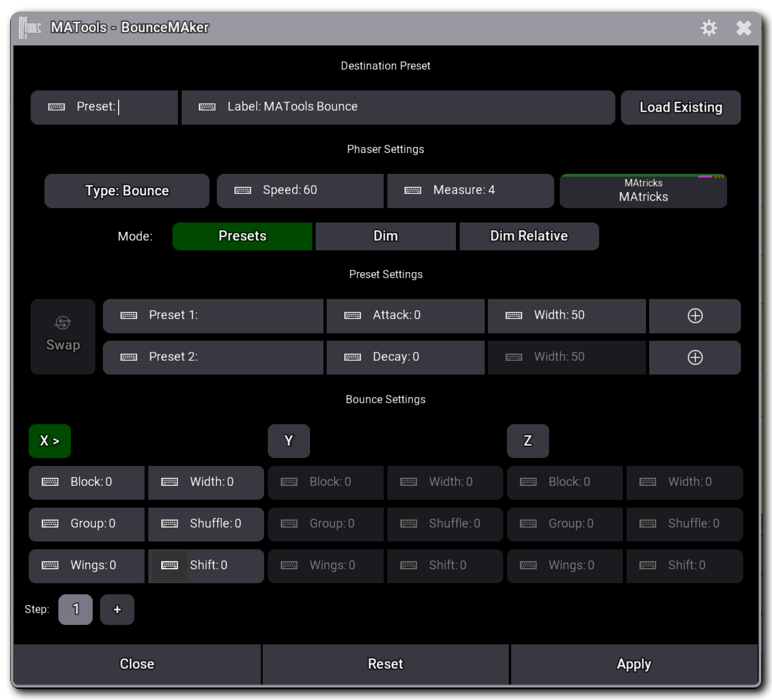Click the Reset button
The height and width of the screenshot is (700, 772).
386,664
